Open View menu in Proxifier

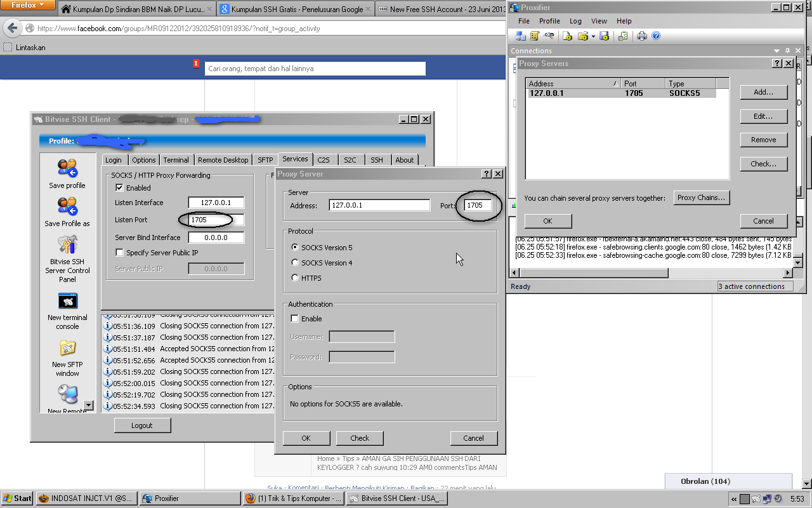[x=599, y=21]
